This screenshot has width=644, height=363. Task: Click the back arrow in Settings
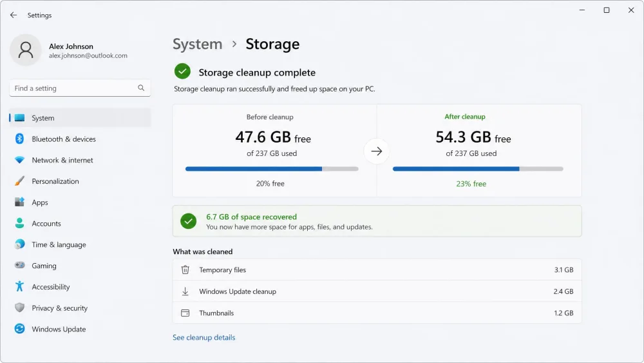click(x=14, y=15)
